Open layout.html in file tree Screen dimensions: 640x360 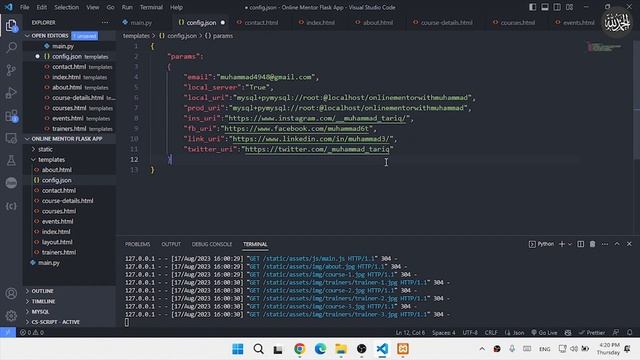point(57,242)
